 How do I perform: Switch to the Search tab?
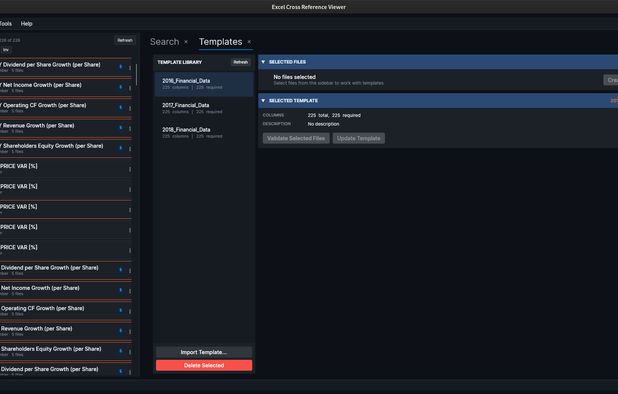(164, 42)
